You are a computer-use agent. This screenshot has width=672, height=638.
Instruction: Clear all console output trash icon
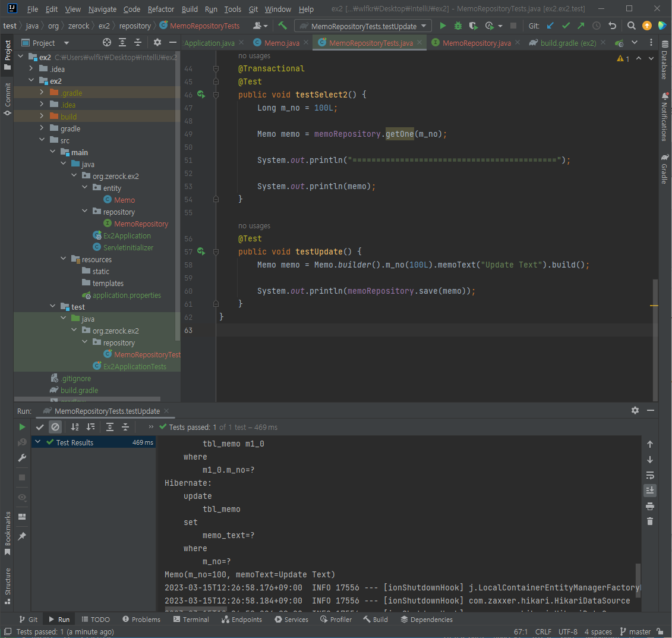(x=649, y=521)
